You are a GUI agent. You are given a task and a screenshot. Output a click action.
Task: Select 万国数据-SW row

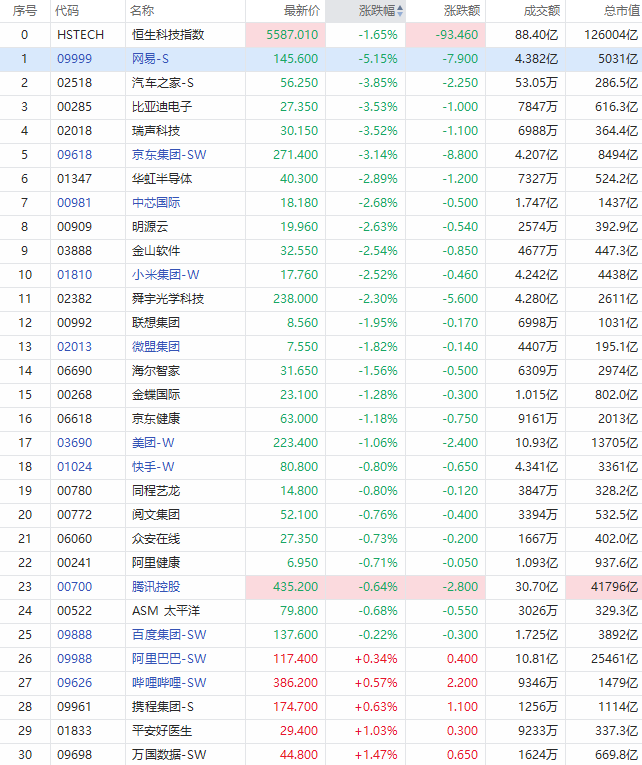click(321, 754)
